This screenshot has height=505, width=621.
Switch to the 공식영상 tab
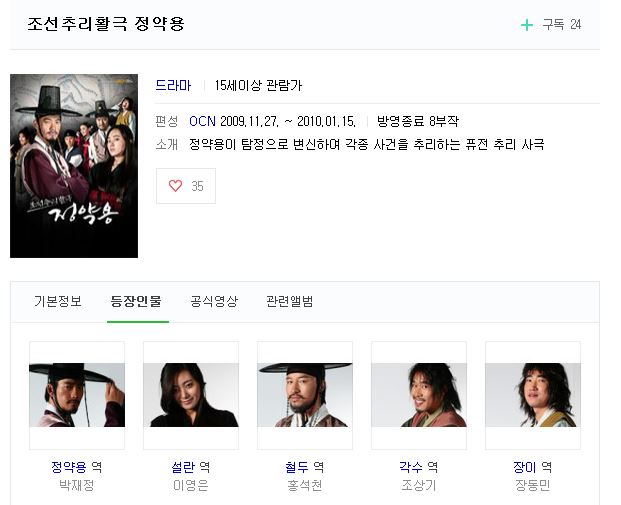(214, 301)
